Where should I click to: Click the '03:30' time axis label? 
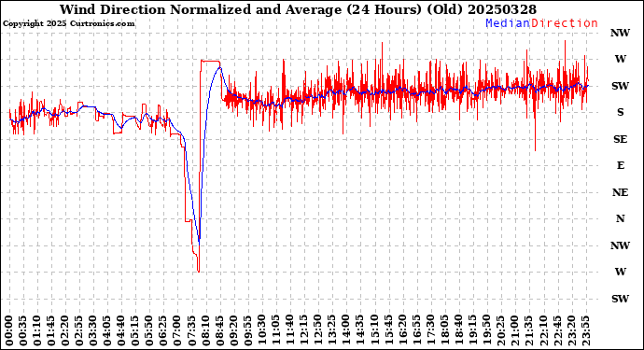tap(92, 330)
